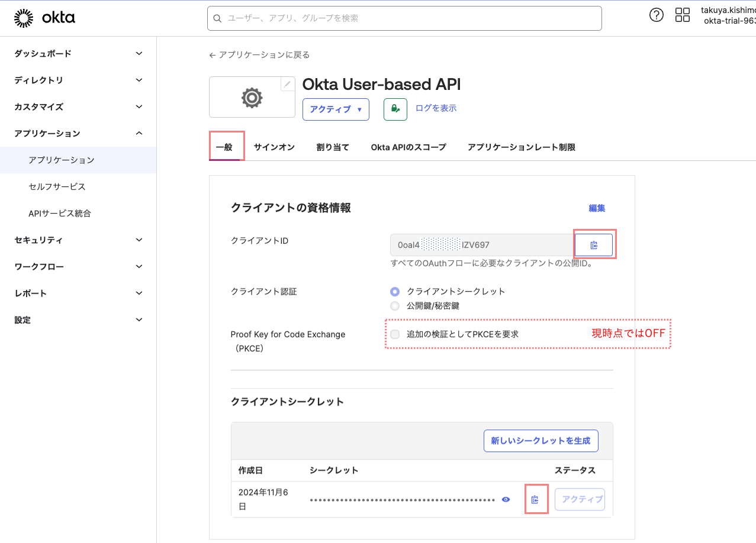Select the 公開鍵/秘密鍵 radio option
The width and height of the screenshot is (756, 543).
coord(395,306)
